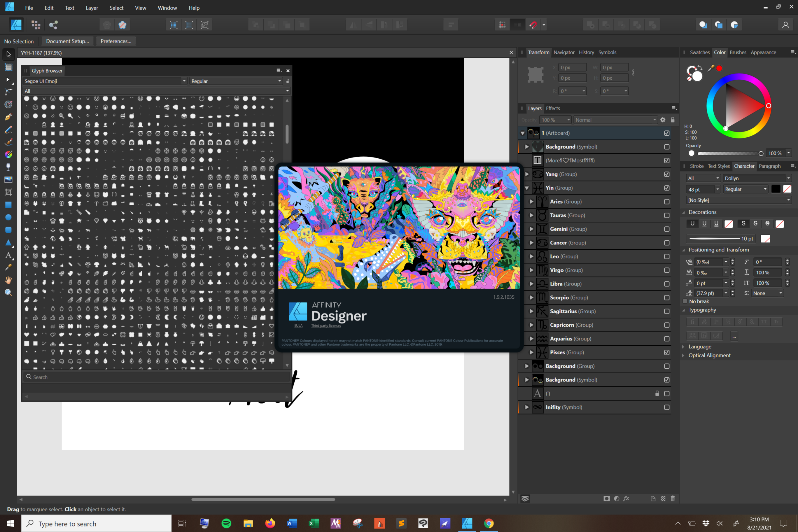Viewport: 798px width, 532px height.
Task: Switch to the Pixel Persona icon
Action: tap(36, 25)
